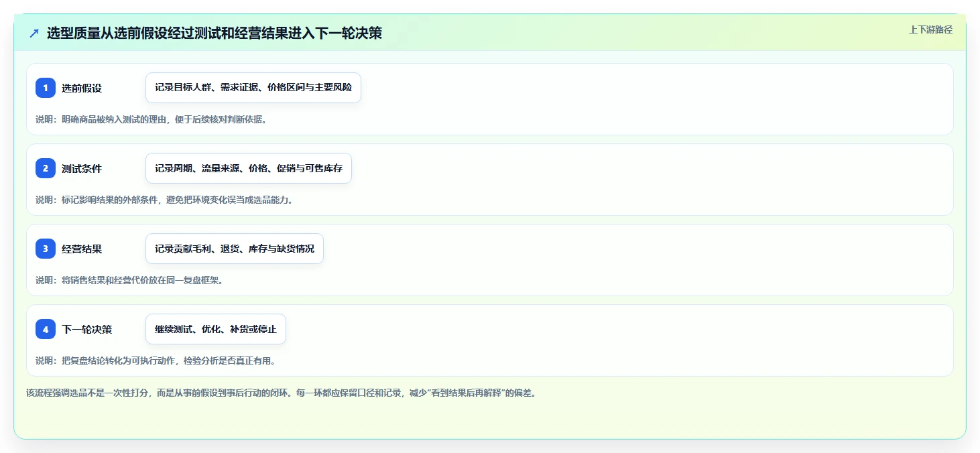Select the step 2 number badge
This screenshot has width=980, height=453.
click(46, 168)
